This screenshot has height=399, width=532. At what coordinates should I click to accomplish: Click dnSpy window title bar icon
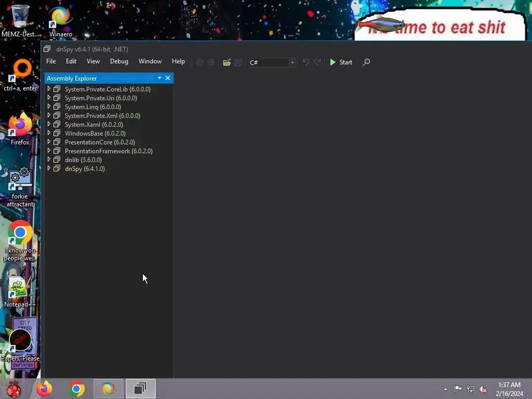point(47,49)
